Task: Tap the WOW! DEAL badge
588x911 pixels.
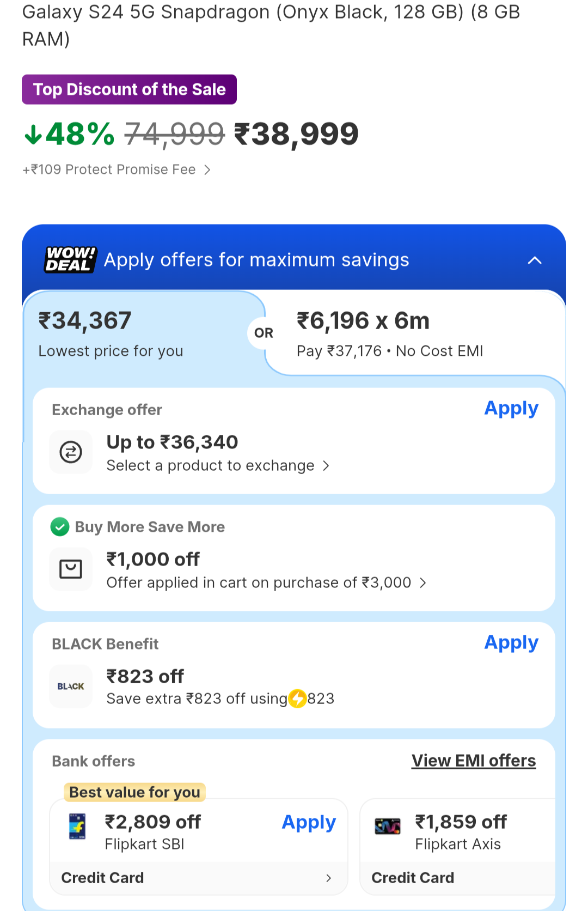Action: (70, 260)
